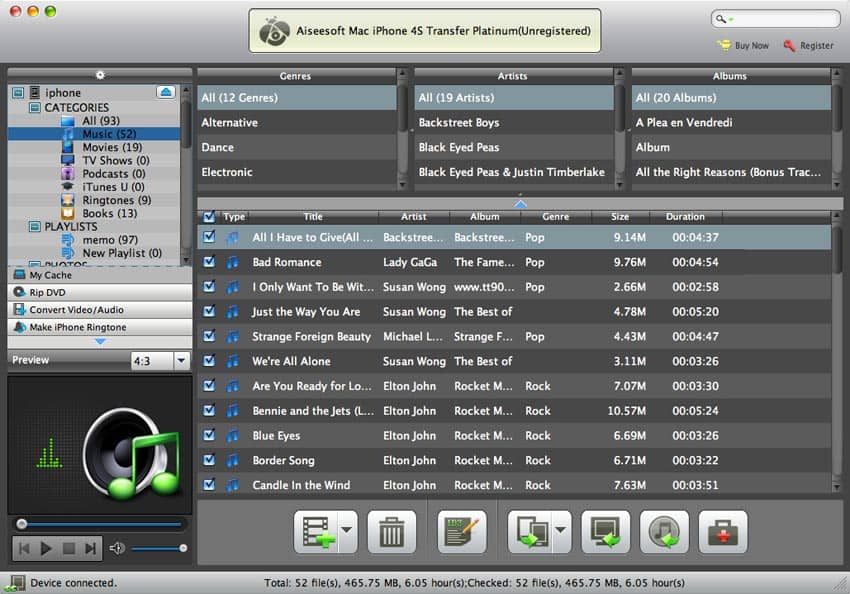Click the Register key icon

click(x=789, y=46)
